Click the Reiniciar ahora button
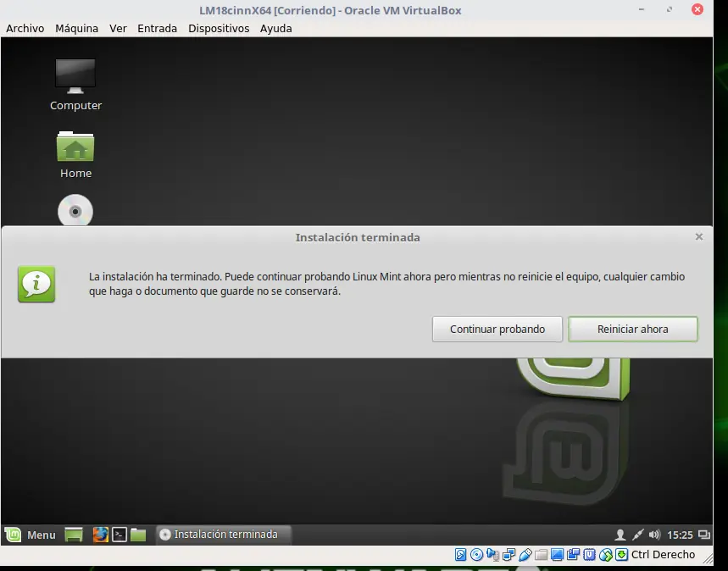Image resolution: width=728 pixels, height=571 pixels. [x=633, y=330]
